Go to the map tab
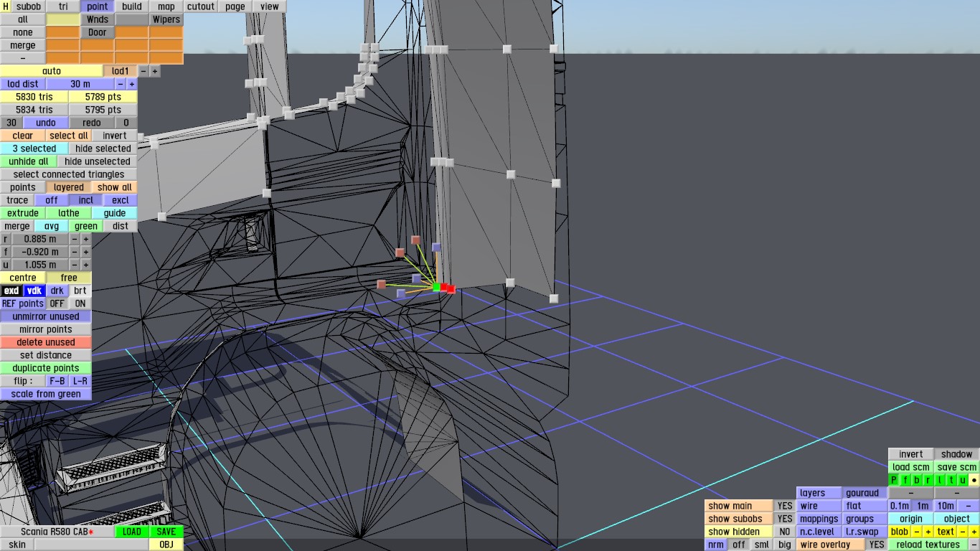The image size is (980, 551). pos(166,6)
